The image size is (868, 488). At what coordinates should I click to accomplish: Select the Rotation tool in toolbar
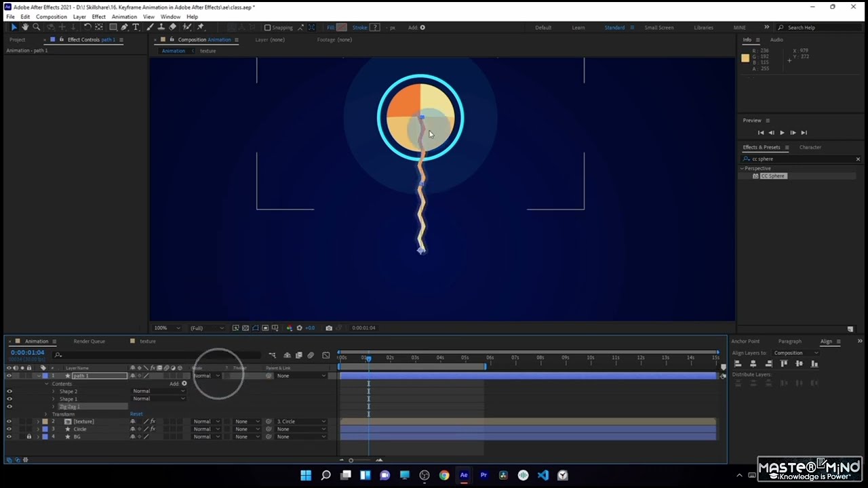(87, 27)
